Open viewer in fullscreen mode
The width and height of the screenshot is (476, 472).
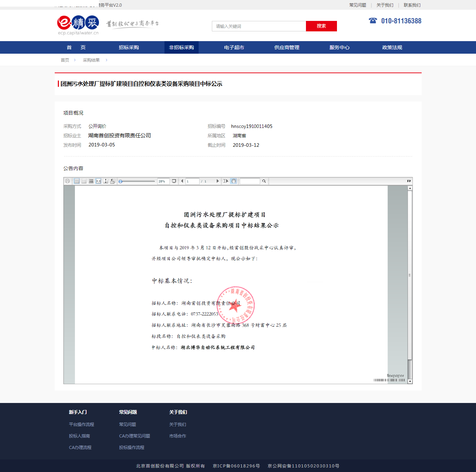[x=174, y=181]
